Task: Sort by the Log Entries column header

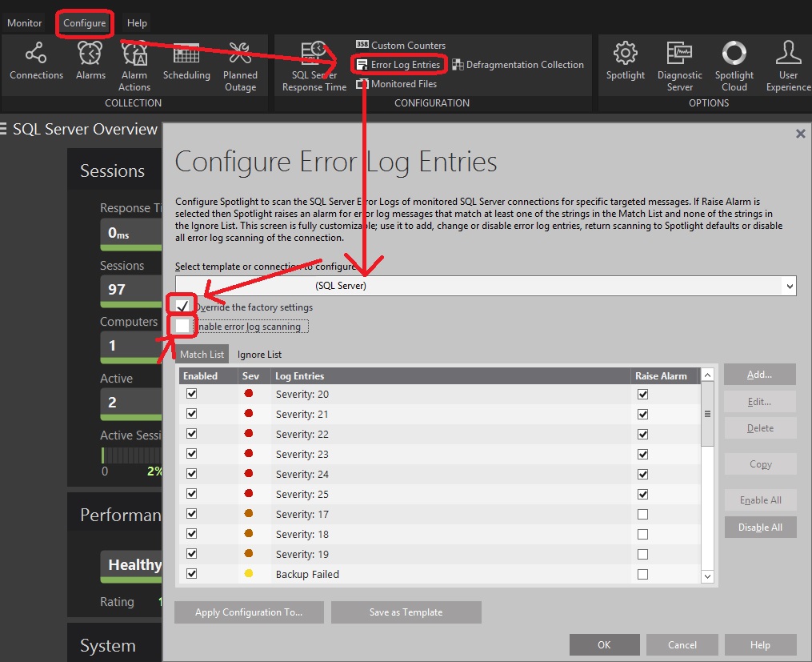Action: tap(450, 376)
